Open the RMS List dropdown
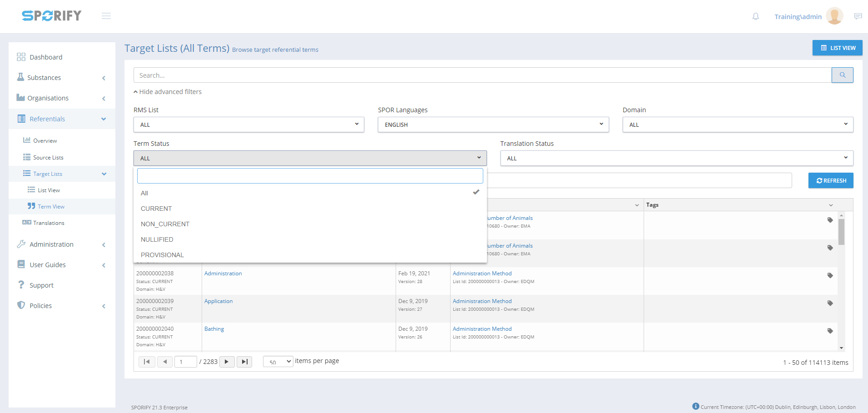 [x=248, y=124]
